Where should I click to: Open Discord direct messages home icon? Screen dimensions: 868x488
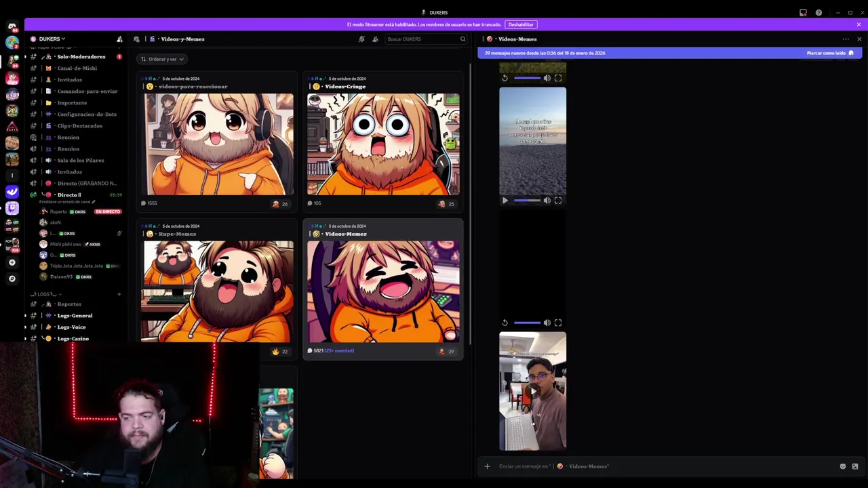tap(12, 27)
